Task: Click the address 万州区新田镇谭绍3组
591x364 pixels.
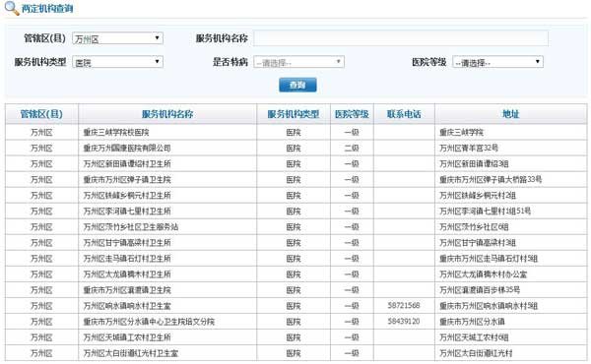Action: (474, 164)
